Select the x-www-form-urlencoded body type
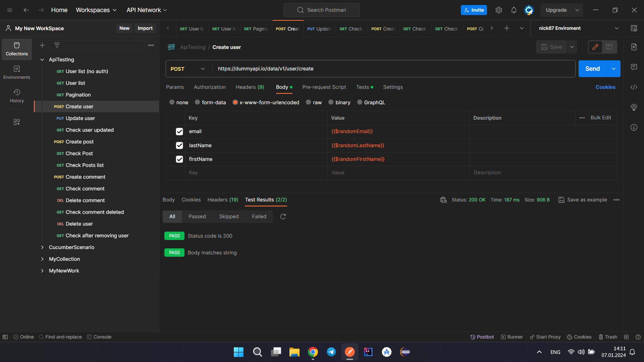 point(235,102)
